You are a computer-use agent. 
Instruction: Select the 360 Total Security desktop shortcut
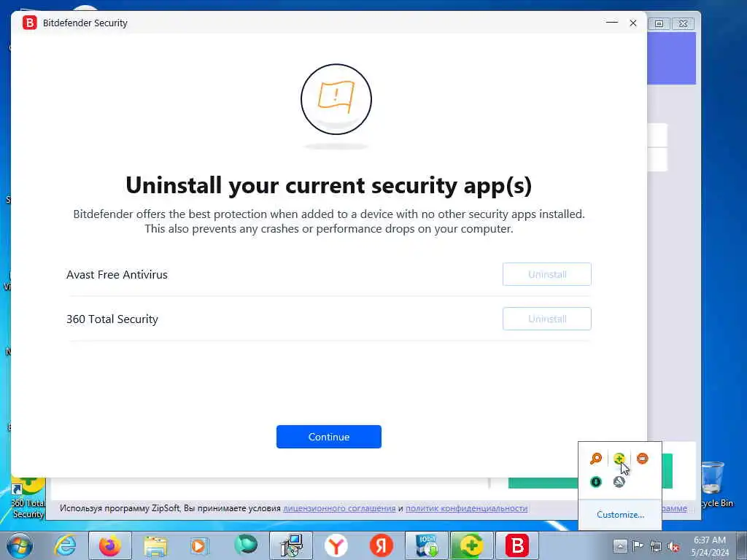pos(28,499)
